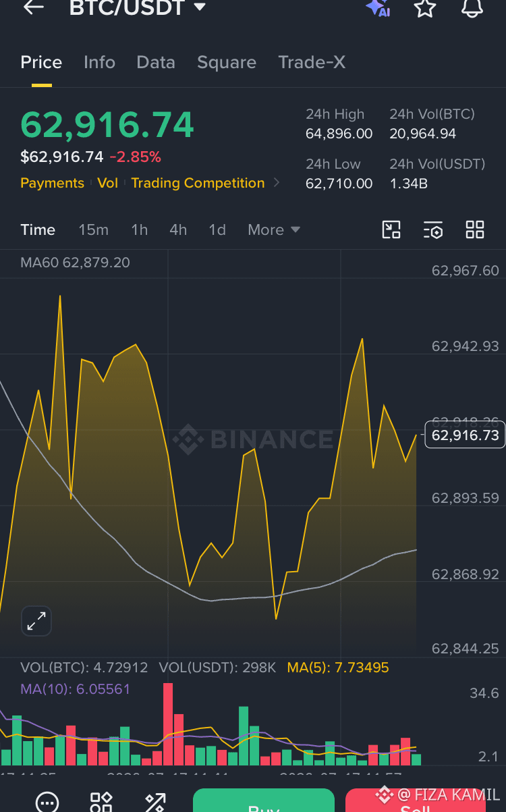Click the current price tag 62,916.73
This screenshot has width=506, height=812.
465,435
